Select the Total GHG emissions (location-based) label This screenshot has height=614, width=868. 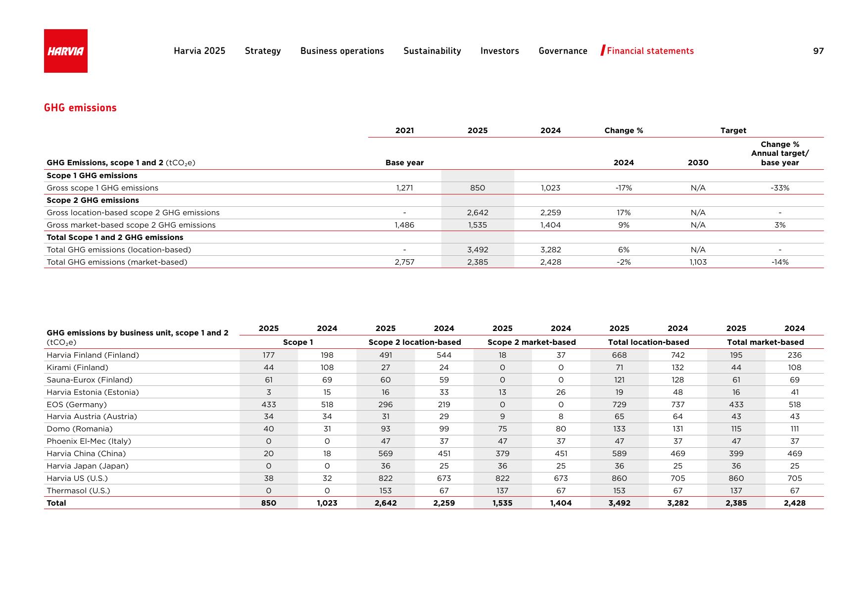[119, 250]
